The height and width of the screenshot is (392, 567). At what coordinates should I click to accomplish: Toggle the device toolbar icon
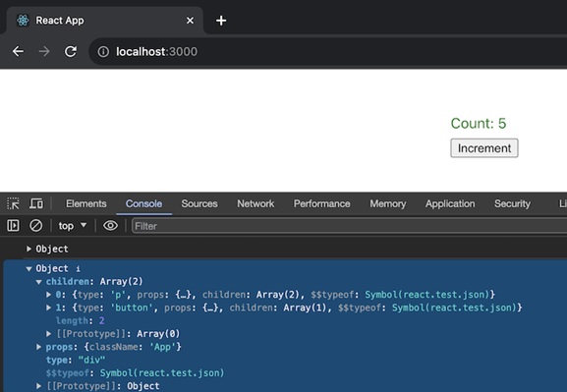[35, 204]
